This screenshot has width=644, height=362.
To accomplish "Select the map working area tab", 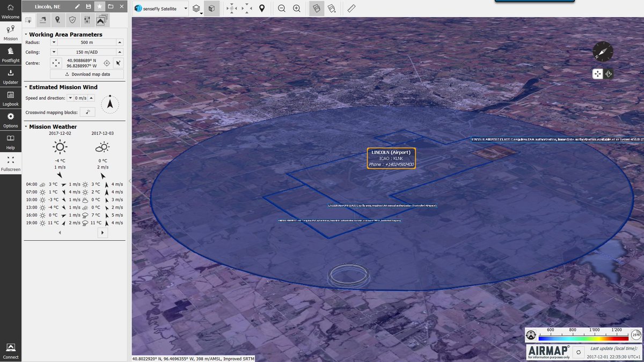I will (28, 20).
